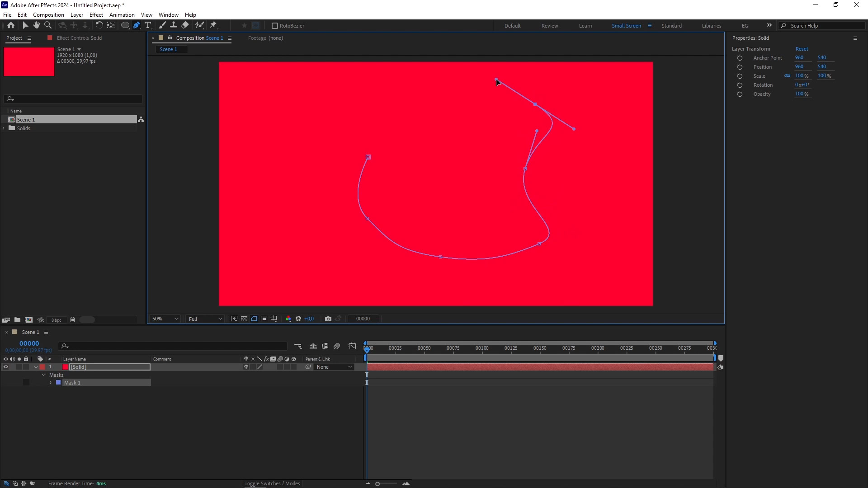Expand the Mask 1 properties
This screenshot has height=488, width=868.
51,383
